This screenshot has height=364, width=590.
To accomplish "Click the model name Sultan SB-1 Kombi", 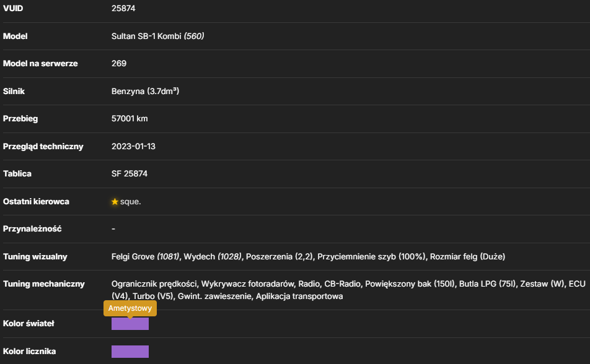I will click(x=146, y=36).
